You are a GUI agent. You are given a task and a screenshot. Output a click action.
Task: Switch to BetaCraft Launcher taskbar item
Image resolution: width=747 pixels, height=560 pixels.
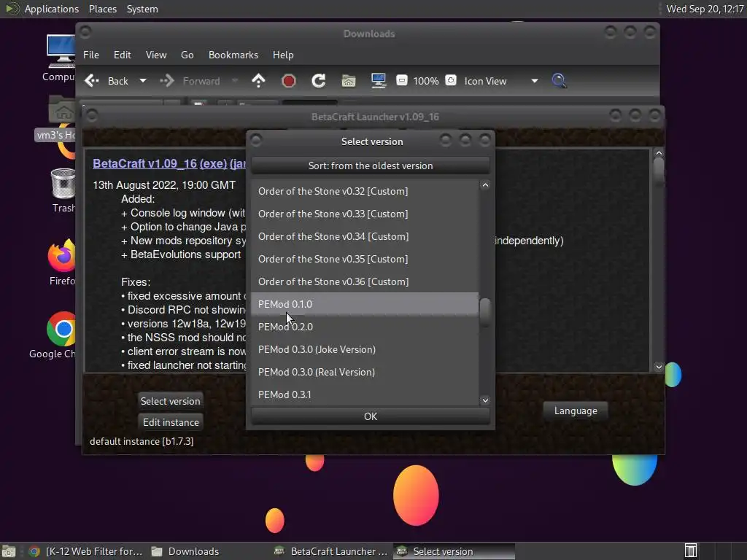pos(332,551)
